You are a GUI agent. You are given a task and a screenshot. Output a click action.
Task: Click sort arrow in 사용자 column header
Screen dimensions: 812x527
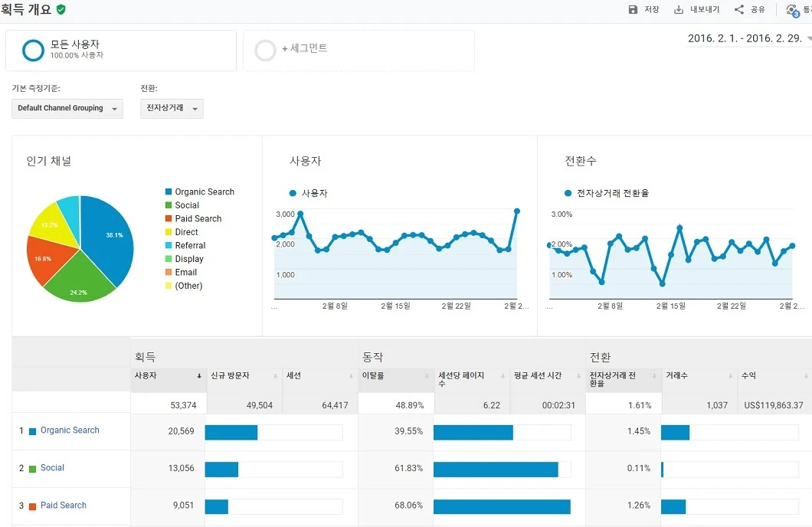(x=199, y=376)
